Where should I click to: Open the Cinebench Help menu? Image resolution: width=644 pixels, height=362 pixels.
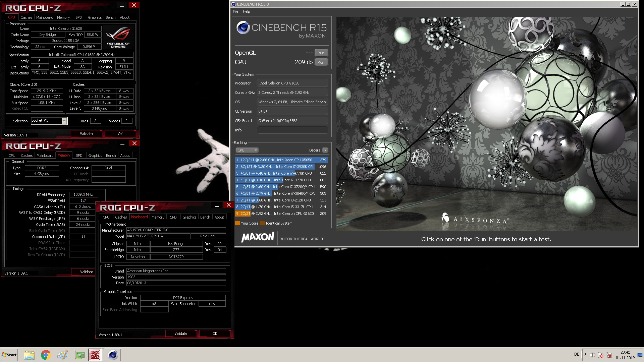tap(246, 11)
